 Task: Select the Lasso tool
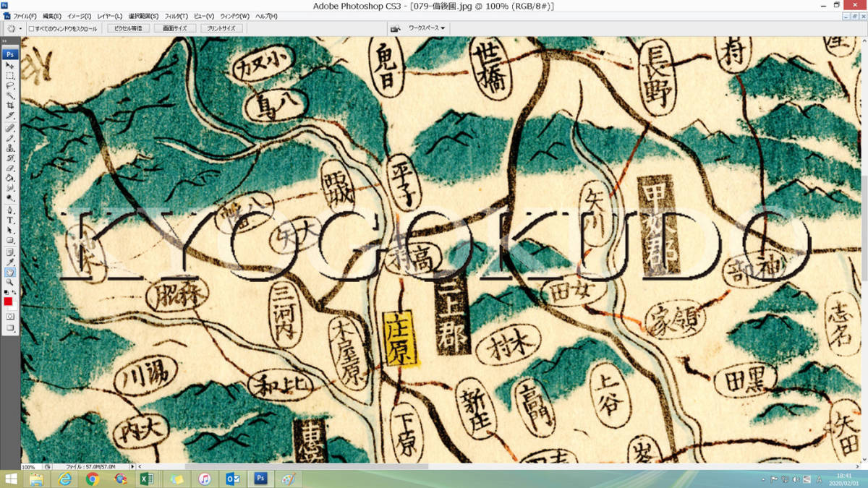[9, 85]
